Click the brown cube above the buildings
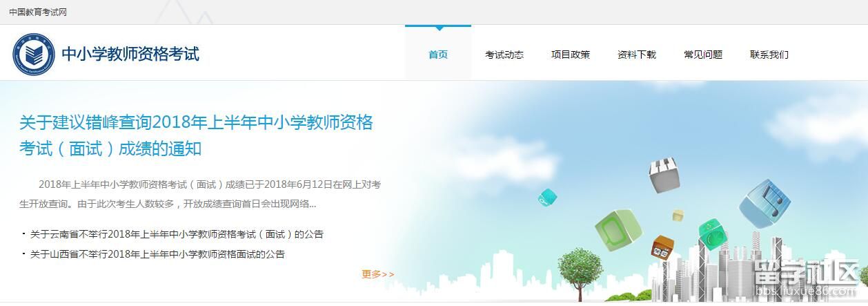The height and width of the screenshot is (306, 868). click(662, 248)
